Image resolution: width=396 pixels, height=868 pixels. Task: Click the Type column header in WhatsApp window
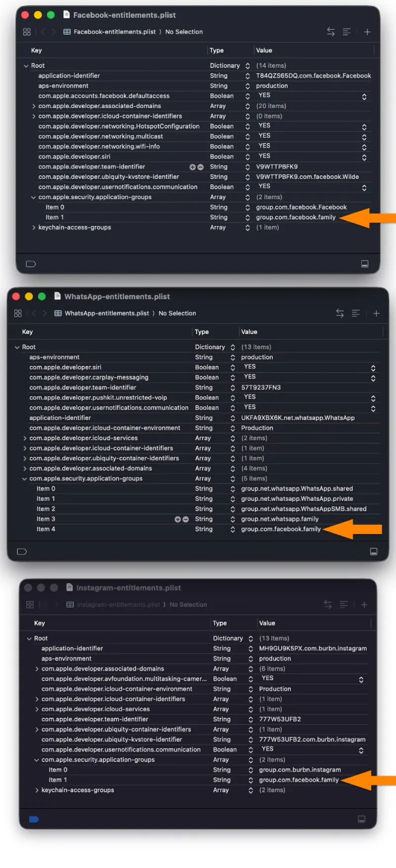coord(202,332)
